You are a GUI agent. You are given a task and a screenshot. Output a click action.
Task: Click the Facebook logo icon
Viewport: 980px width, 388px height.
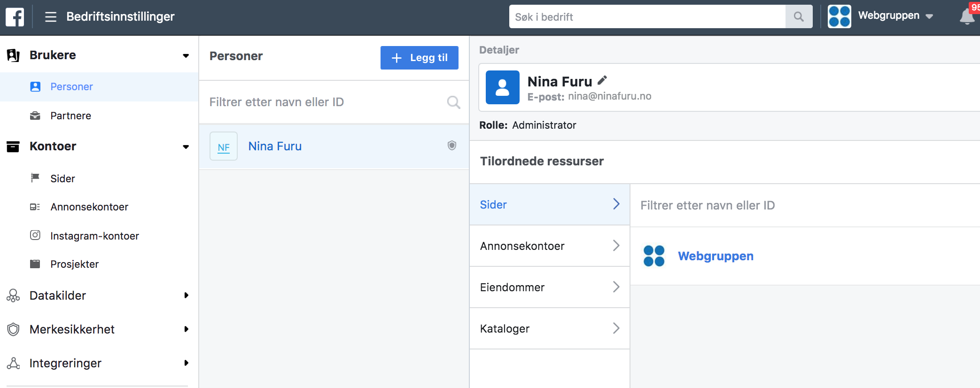pyautogui.click(x=15, y=17)
